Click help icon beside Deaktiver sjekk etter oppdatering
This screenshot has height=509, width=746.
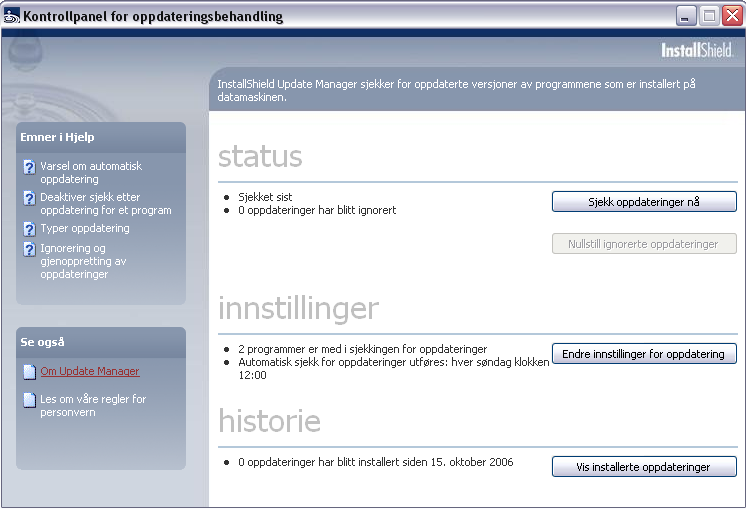click(29, 198)
